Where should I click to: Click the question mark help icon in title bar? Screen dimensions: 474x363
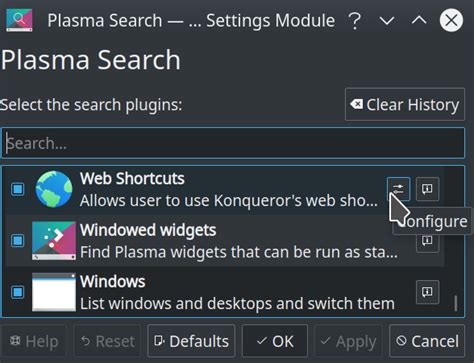[355, 21]
